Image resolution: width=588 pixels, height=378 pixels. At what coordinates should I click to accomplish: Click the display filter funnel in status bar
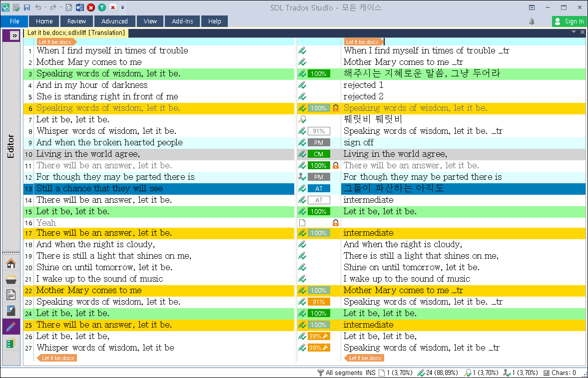click(x=320, y=373)
